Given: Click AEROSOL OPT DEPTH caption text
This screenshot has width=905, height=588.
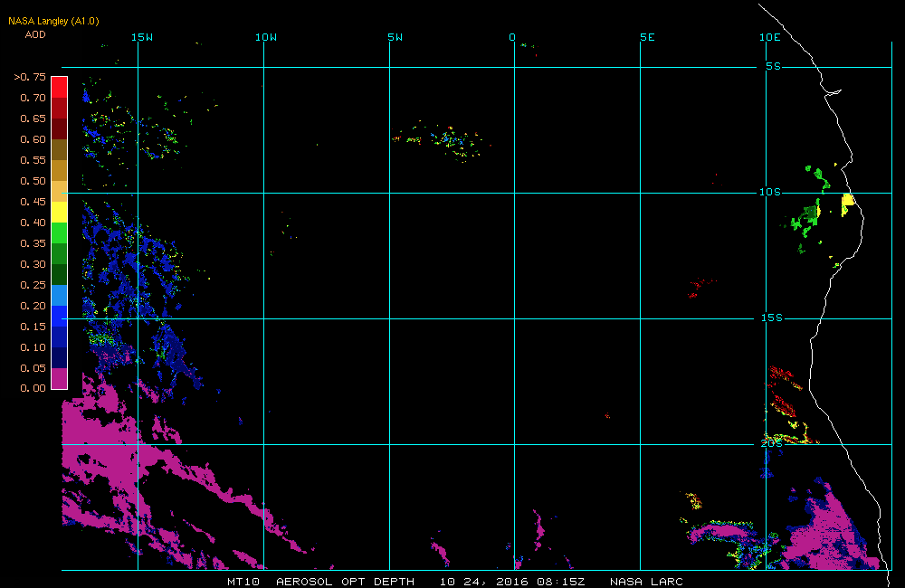Looking at the screenshot, I should coord(345,582).
